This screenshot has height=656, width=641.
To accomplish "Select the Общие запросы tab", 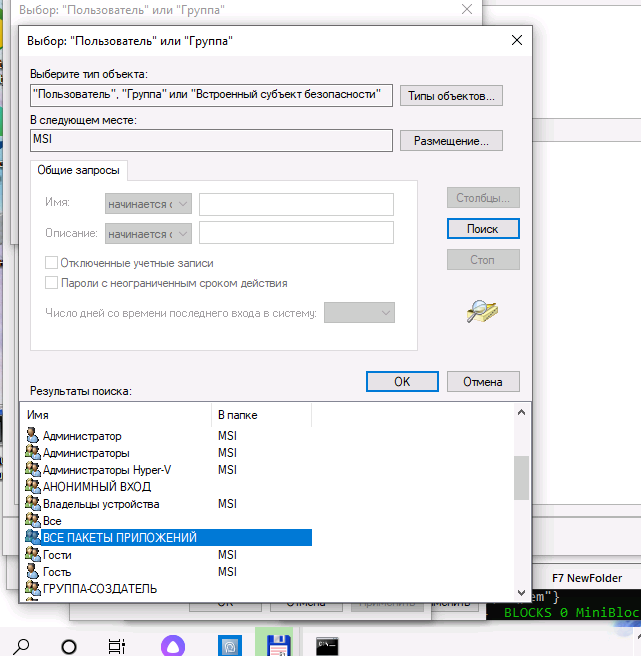I will (78, 170).
